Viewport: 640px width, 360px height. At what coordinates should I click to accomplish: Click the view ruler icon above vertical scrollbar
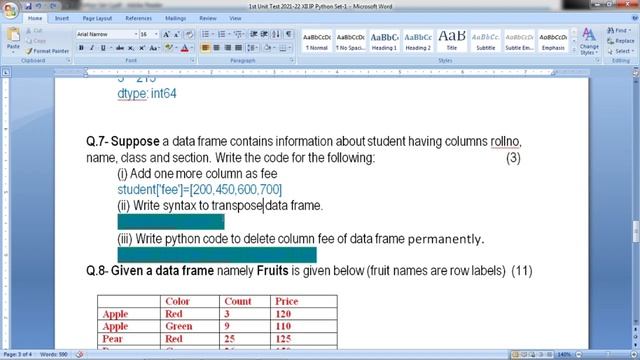click(636, 73)
